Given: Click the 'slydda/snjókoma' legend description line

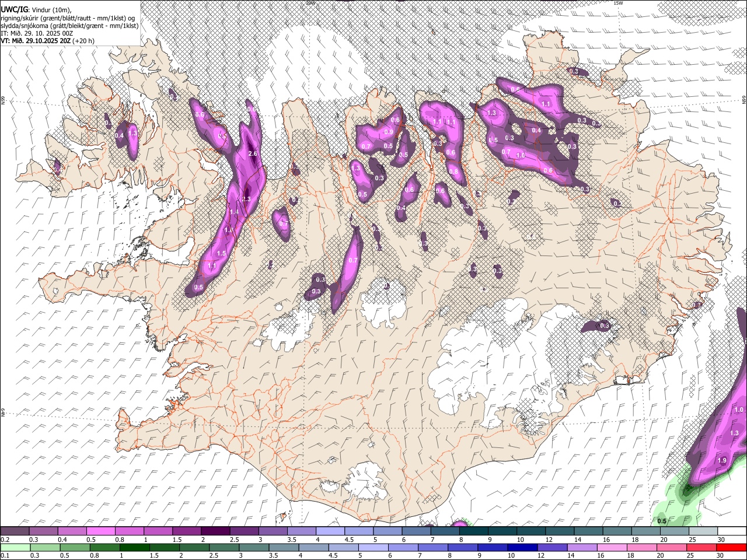Looking at the screenshot, I should 69,26.
